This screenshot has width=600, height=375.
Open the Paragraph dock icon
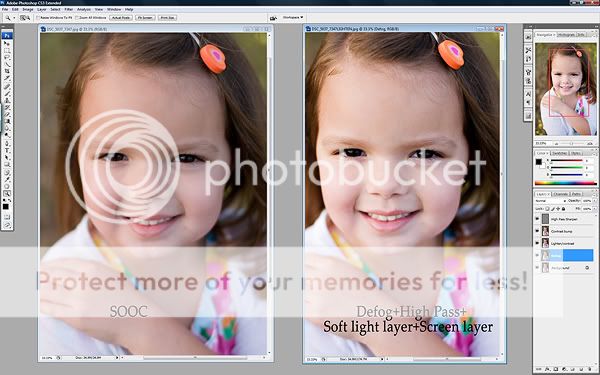[x=528, y=103]
